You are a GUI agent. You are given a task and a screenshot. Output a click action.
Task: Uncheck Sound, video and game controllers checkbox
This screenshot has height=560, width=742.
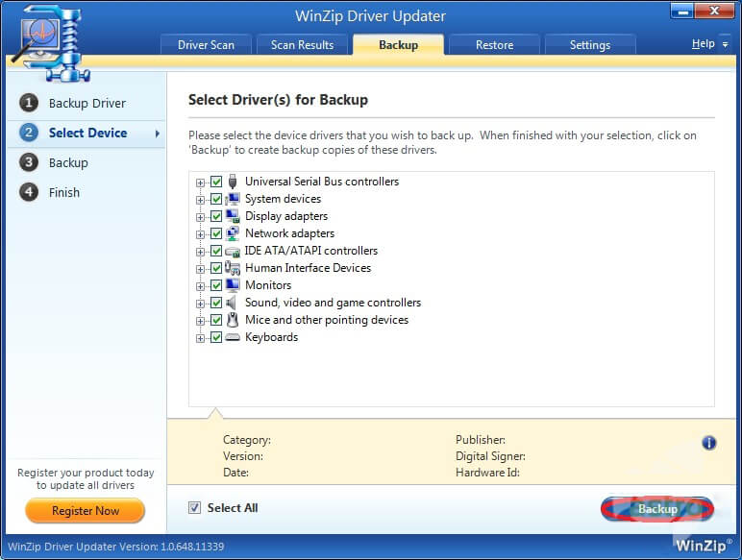(216, 303)
